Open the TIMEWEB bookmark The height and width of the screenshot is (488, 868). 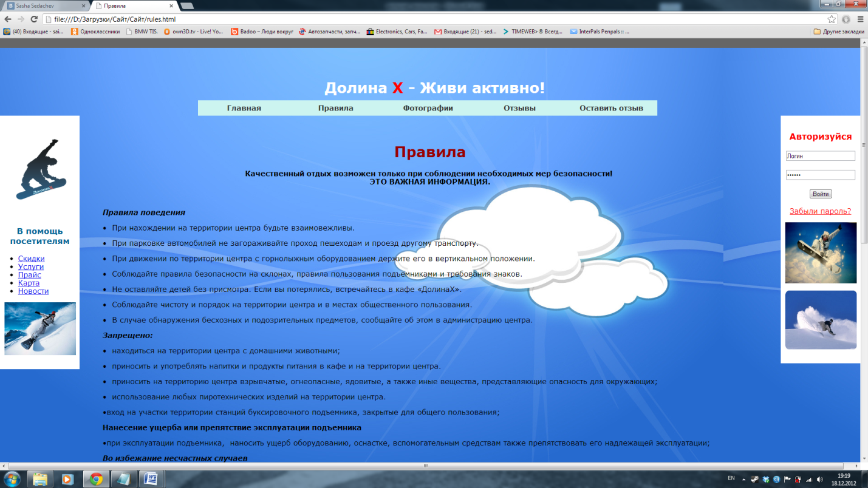pyautogui.click(x=533, y=32)
